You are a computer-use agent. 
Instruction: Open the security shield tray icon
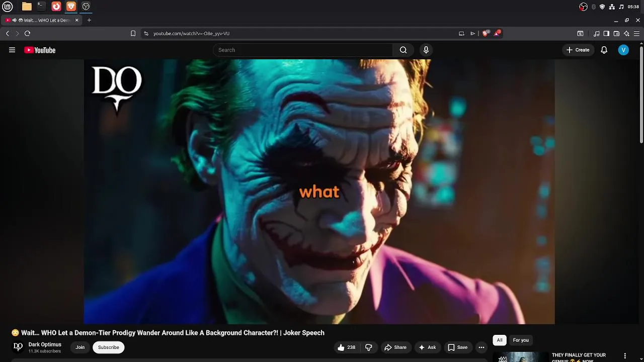point(602,7)
